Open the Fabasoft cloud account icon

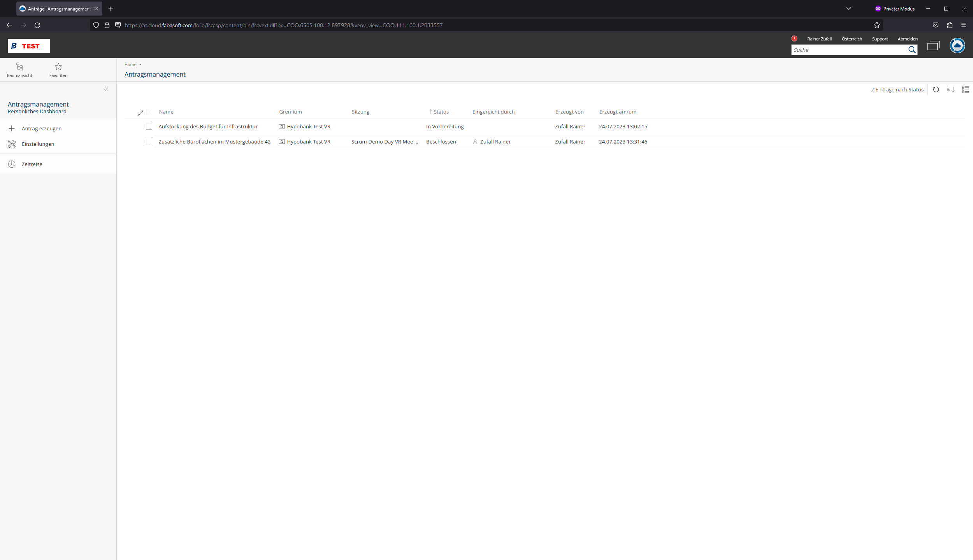point(957,46)
